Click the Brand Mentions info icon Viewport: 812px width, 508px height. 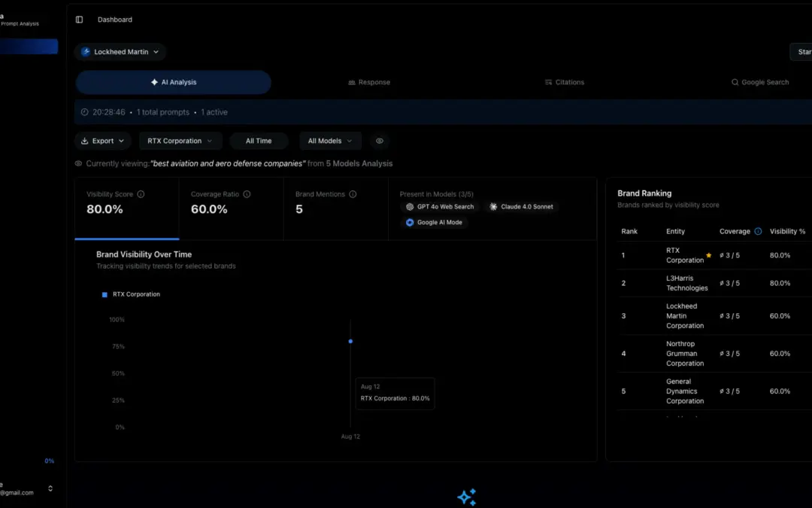coord(353,194)
